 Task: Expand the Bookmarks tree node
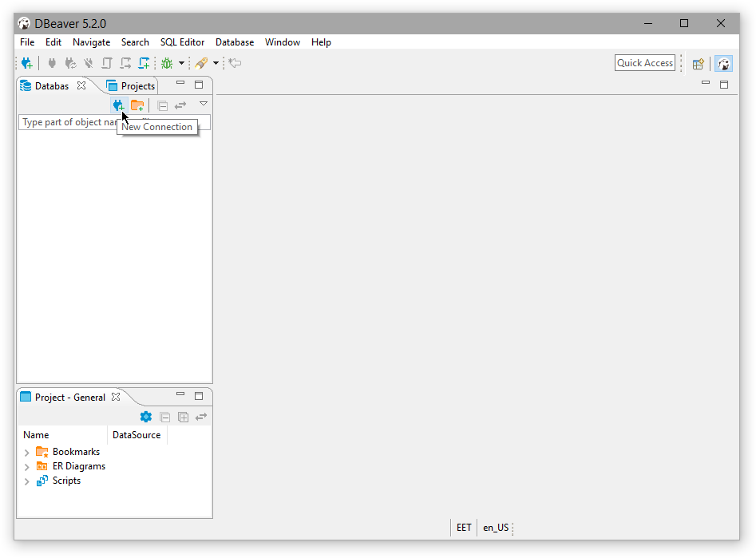tap(26, 453)
